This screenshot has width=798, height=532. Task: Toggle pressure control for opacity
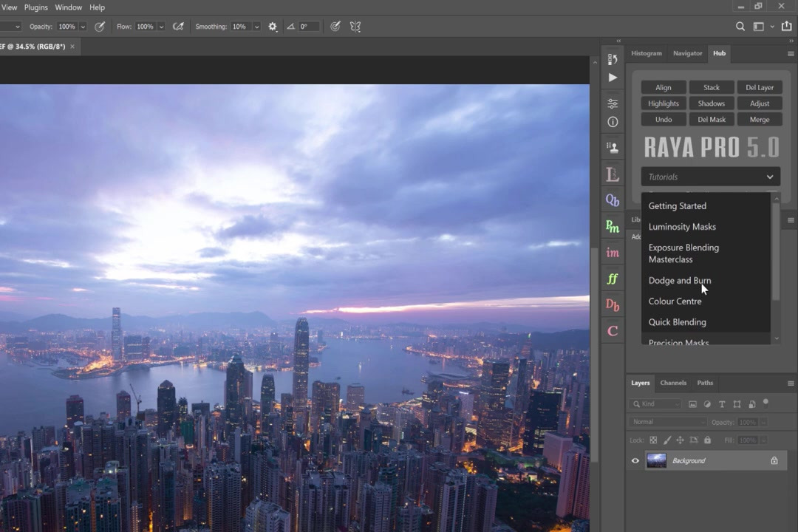click(x=100, y=27)
